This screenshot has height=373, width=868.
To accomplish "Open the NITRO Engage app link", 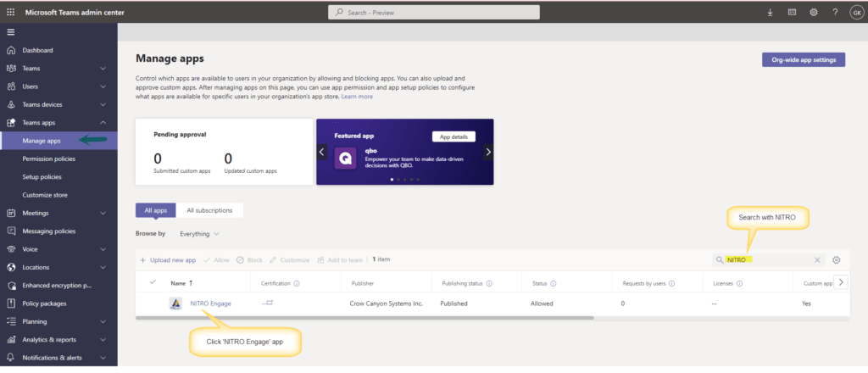I will 211,303.
